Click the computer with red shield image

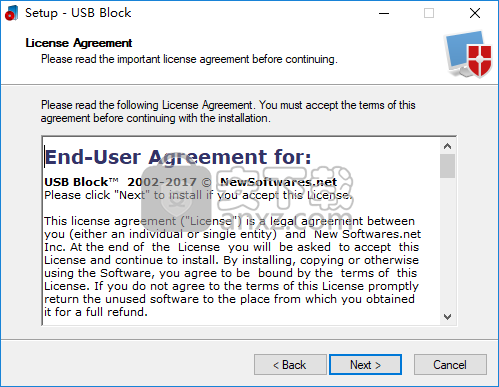click(468, 54)
